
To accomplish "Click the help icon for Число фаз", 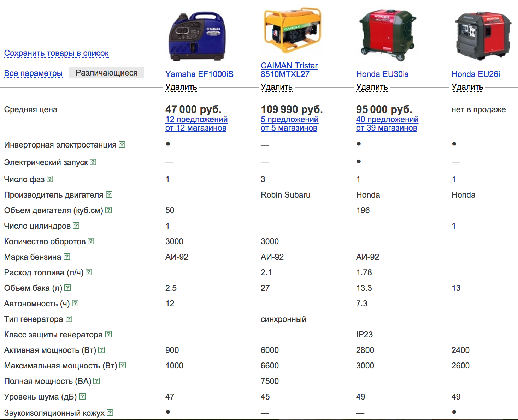I will (50, 179).
